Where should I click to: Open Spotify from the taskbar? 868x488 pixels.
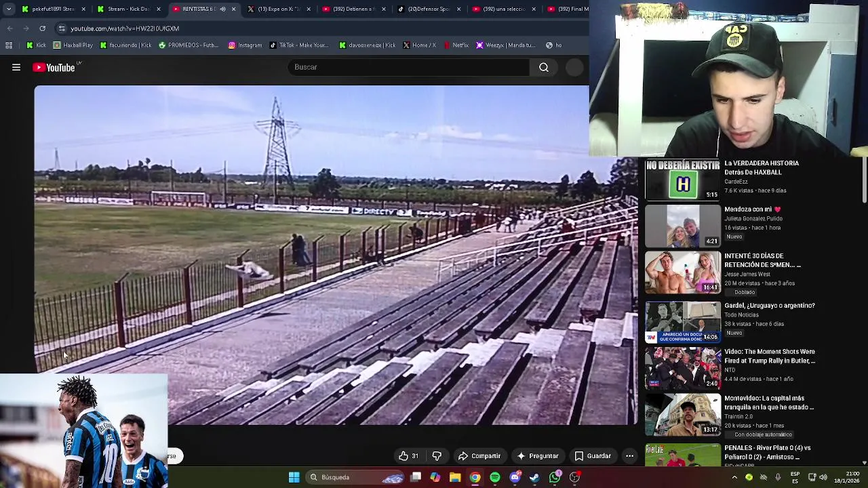(495, 477)
